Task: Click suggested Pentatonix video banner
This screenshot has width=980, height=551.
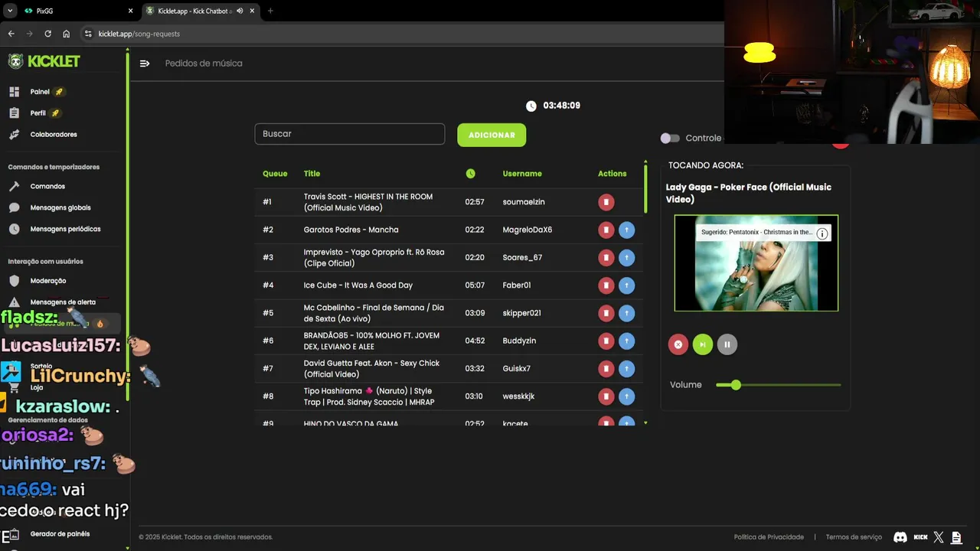Action: tap(756, 233)
